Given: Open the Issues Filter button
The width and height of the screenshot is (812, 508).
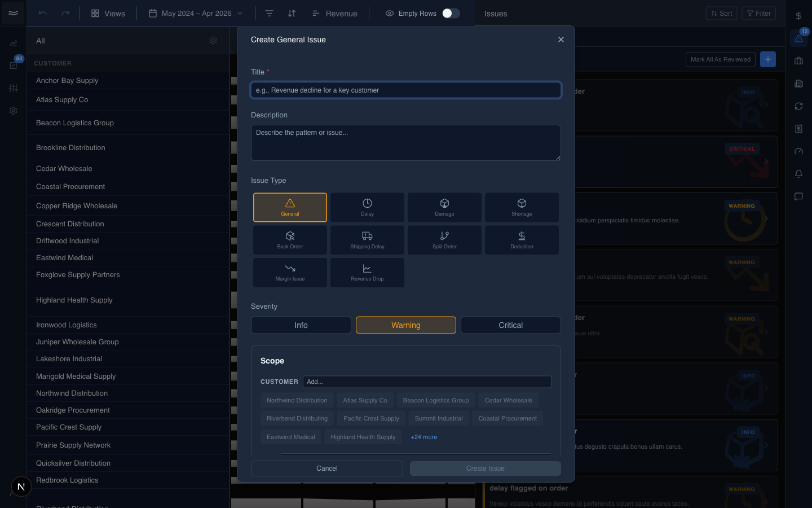Looking at the screenshot, I should (759, 13).
